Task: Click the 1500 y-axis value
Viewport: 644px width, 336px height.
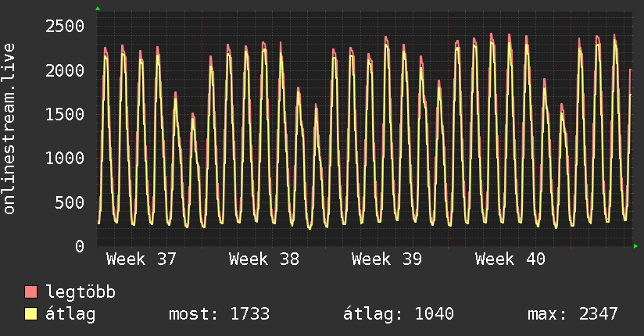Action: (x=65, y=115)
